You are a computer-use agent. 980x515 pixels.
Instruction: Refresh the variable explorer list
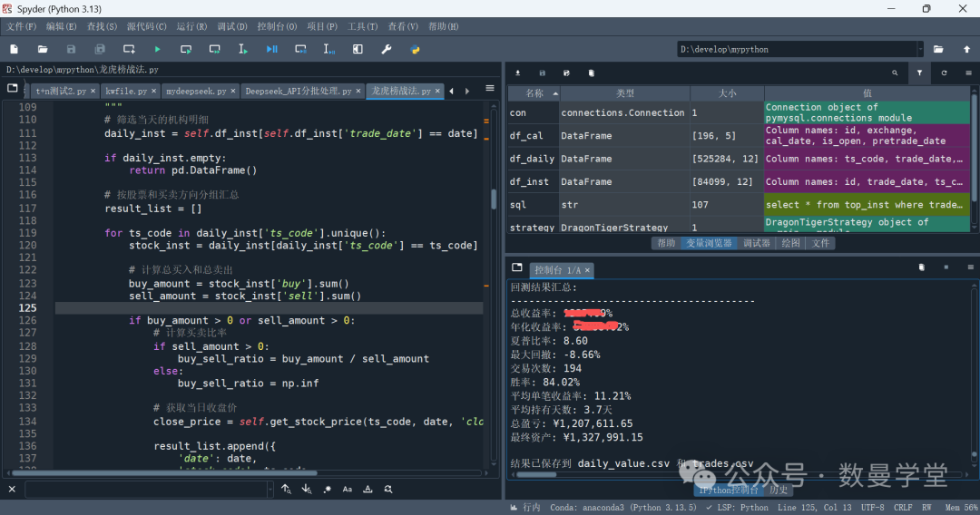[944, 73]
